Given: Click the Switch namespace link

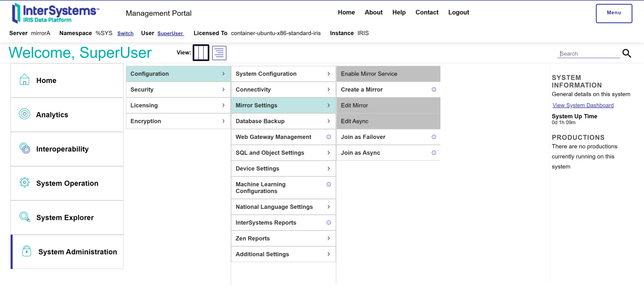Looking at the screenshot, I should point(125,33).
